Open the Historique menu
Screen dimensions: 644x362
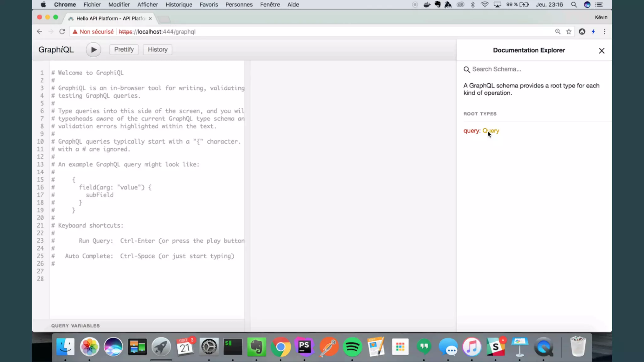(x=179, y=4)
